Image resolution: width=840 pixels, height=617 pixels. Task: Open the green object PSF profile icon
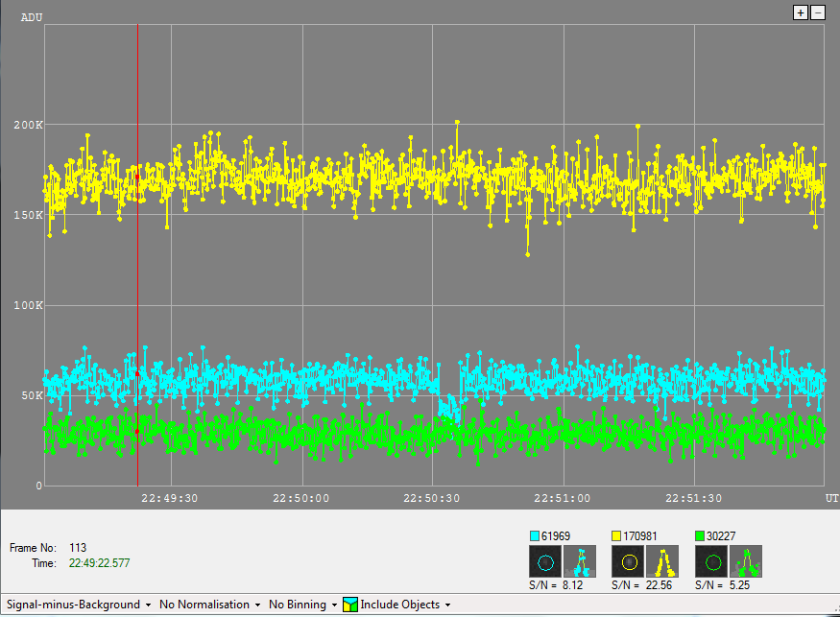point(747,561)
